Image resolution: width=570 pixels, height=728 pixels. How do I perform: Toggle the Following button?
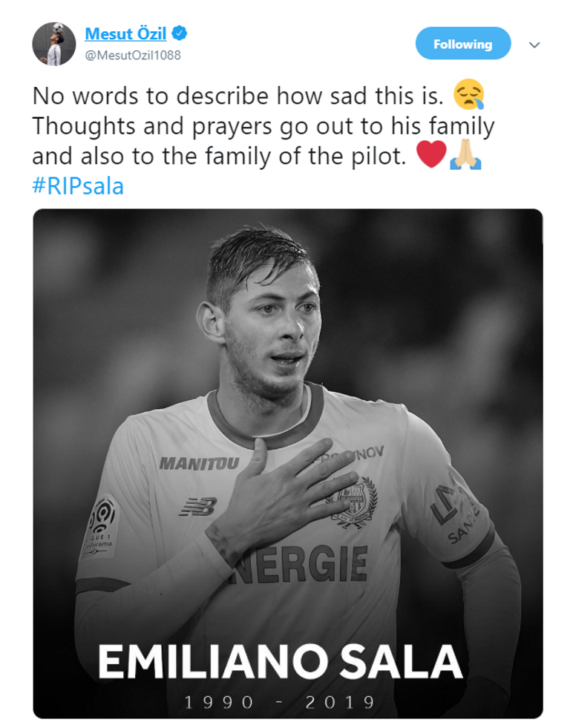462,44
